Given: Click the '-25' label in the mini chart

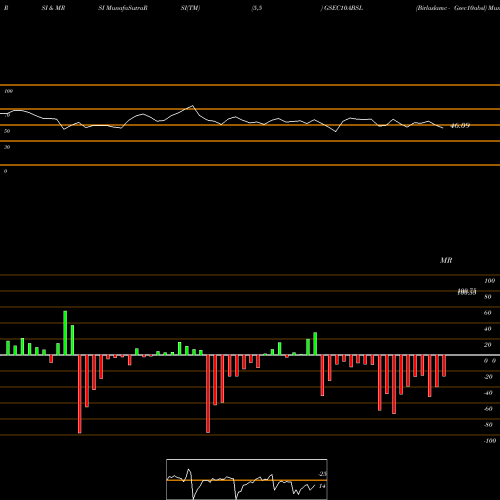Looking at the screenshot, I should pos(322,474).
